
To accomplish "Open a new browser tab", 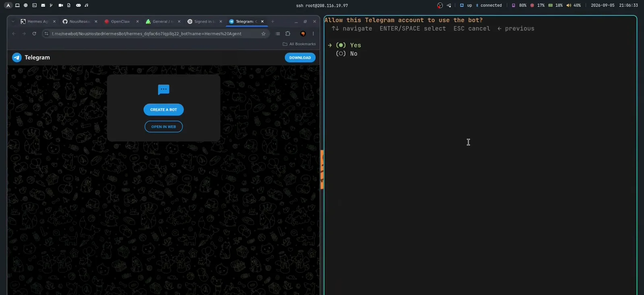I will pos(272,21).
